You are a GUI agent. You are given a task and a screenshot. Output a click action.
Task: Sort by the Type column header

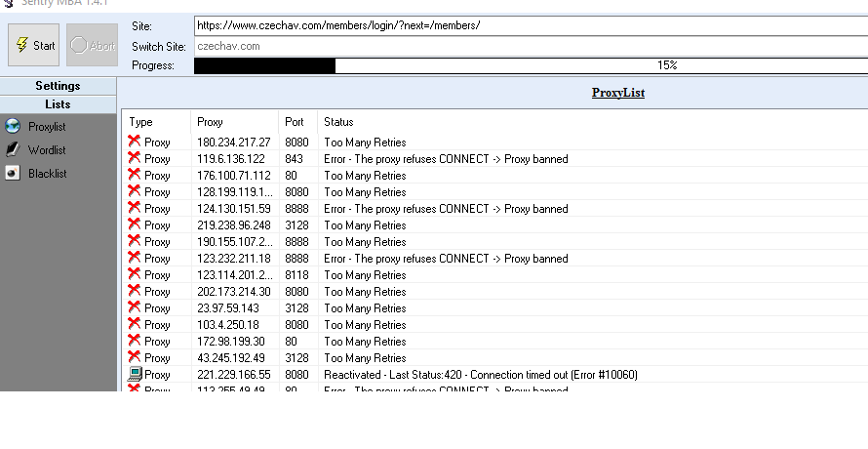pos(141,122)
